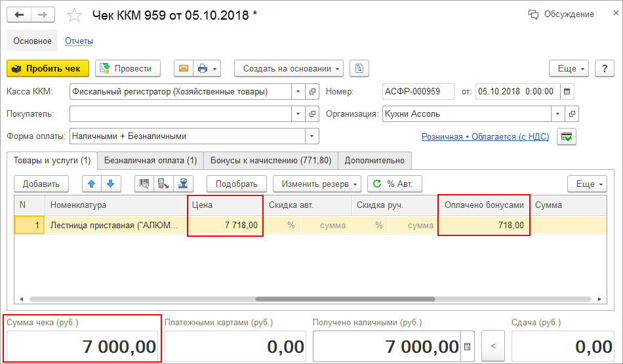Screen dimensions: 623x364
Task: Open the Дополнительно tab
Action: [374, 161]
